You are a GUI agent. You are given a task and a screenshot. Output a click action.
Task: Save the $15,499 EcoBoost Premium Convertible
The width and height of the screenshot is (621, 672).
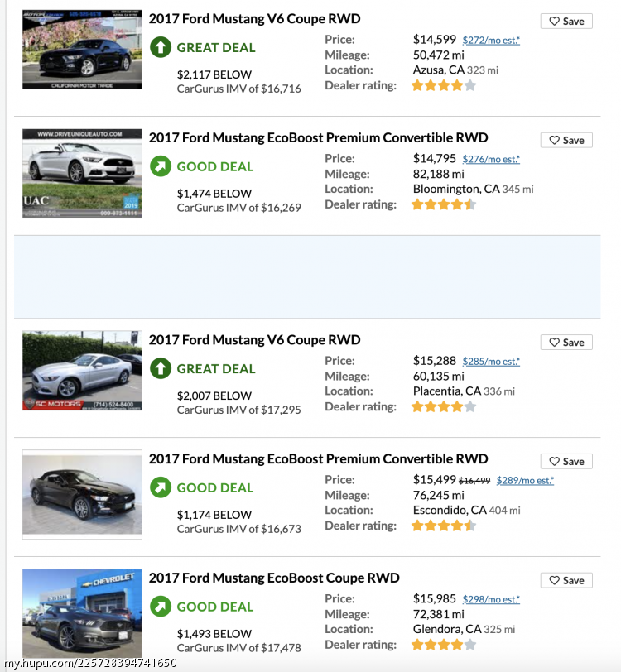[x=566, y=462]
